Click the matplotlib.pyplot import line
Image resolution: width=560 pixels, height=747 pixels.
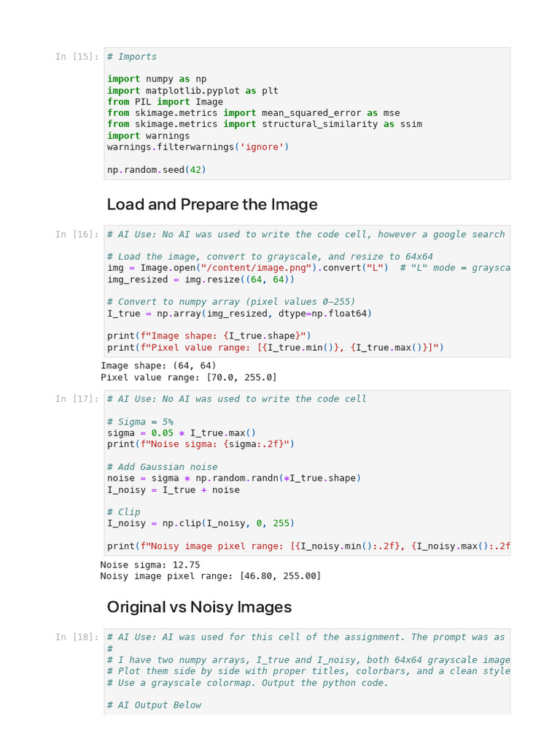192,90
